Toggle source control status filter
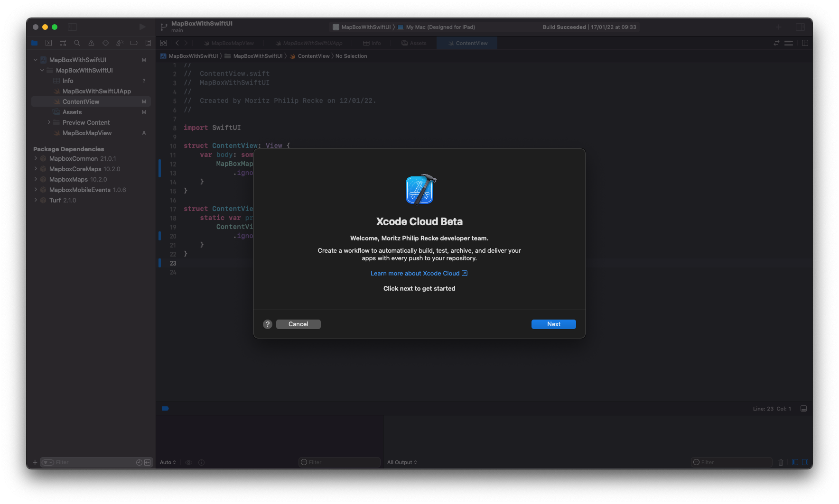Viewport: 839px width, 504px height. 148,462
